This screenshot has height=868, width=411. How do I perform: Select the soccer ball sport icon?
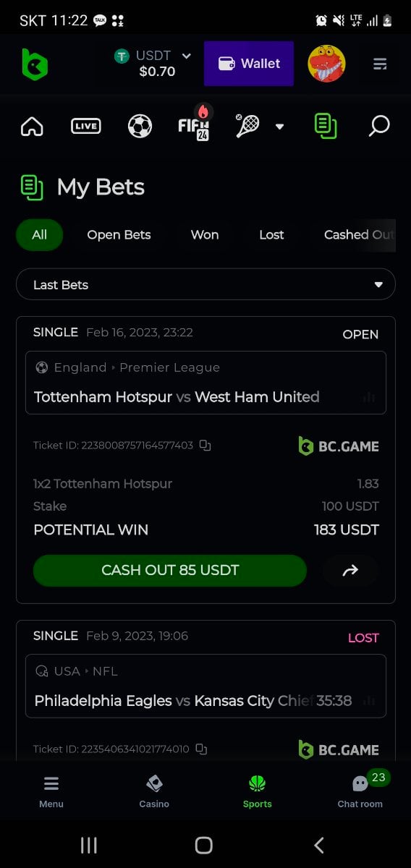[140, 126]
